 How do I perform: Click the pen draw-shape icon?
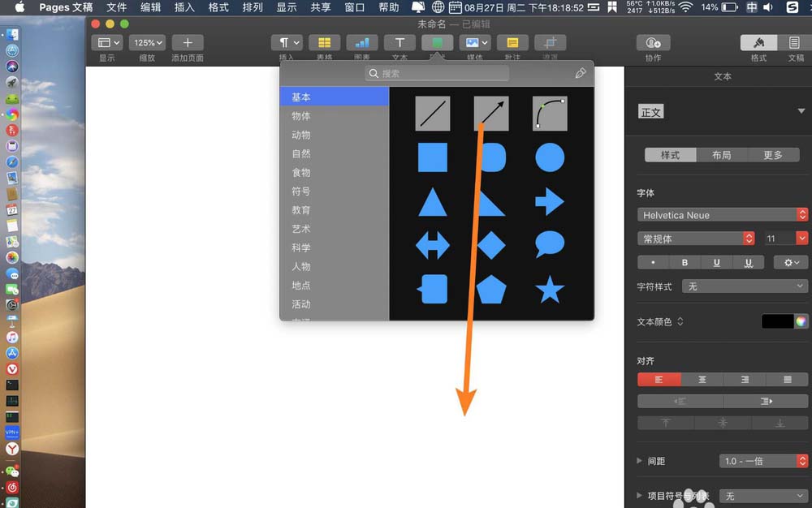pyautogui.click(x=581, y=73)
